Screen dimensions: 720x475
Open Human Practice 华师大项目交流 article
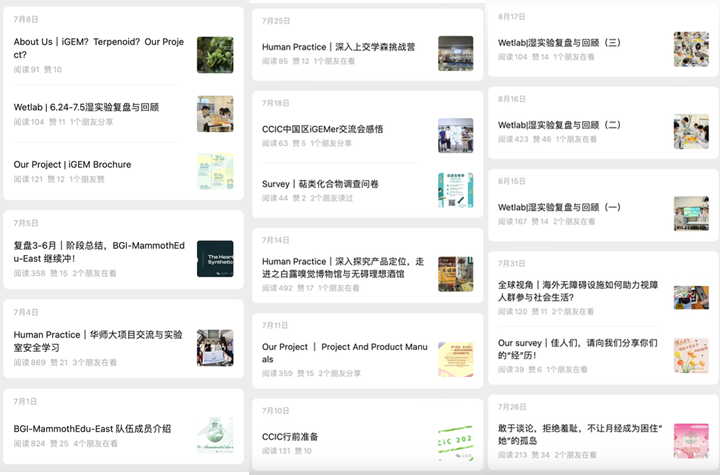click(98, 341)
